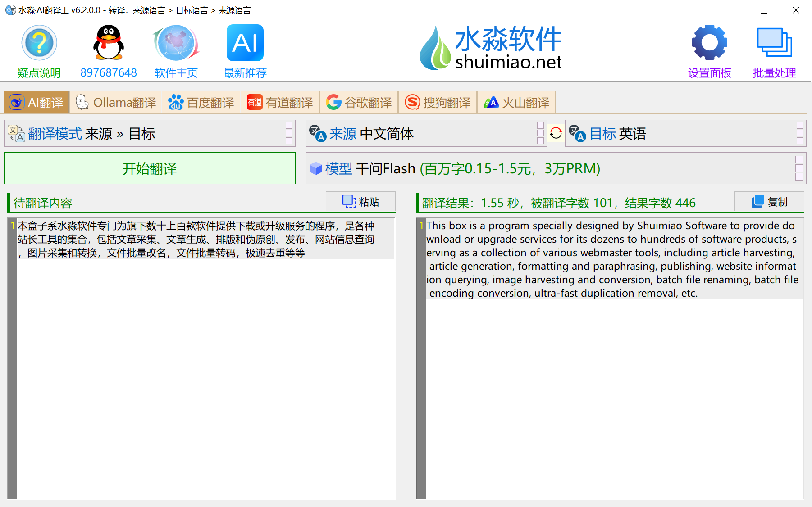Click the 开始翻译 start button
This screenshot has height=507, width=812.
(x=150, y=168)
